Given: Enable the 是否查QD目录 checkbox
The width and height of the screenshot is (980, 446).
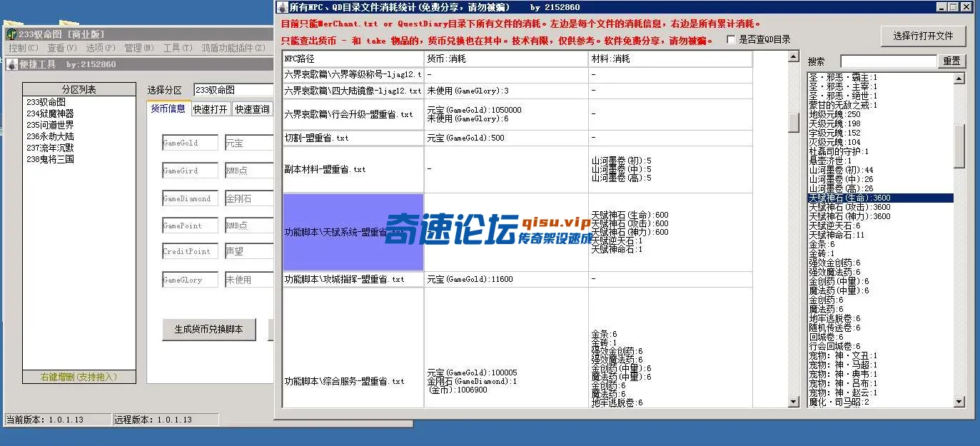Looking at the screenshot, I should click(731, 40).
